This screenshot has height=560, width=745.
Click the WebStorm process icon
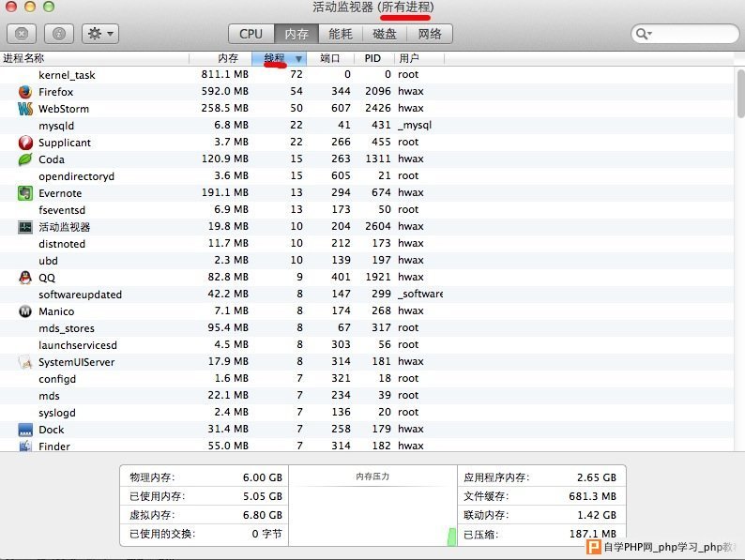pyautogui.click(x=25, y=109)
